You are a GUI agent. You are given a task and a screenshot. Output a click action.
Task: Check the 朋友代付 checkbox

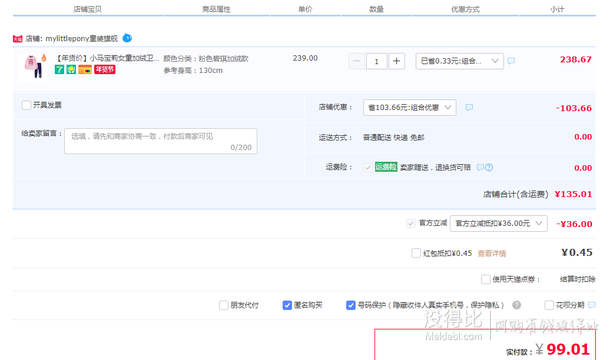click(224, 305)
